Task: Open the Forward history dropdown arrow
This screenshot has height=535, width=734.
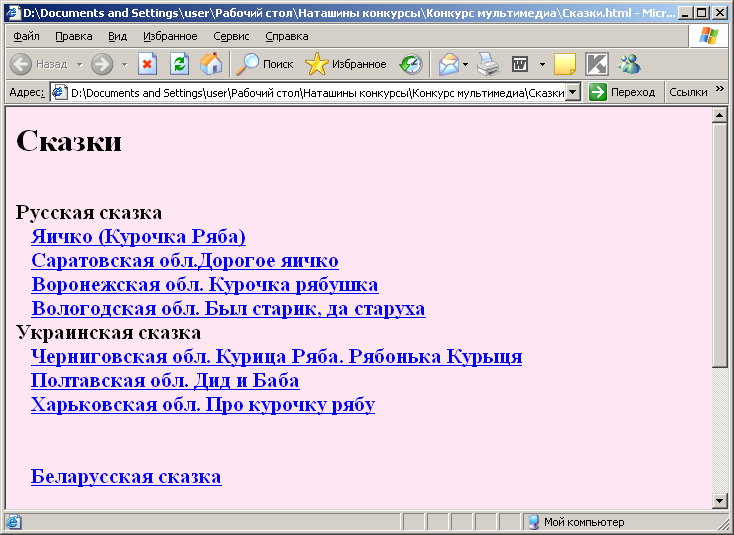Action: (x=125, y=64)
